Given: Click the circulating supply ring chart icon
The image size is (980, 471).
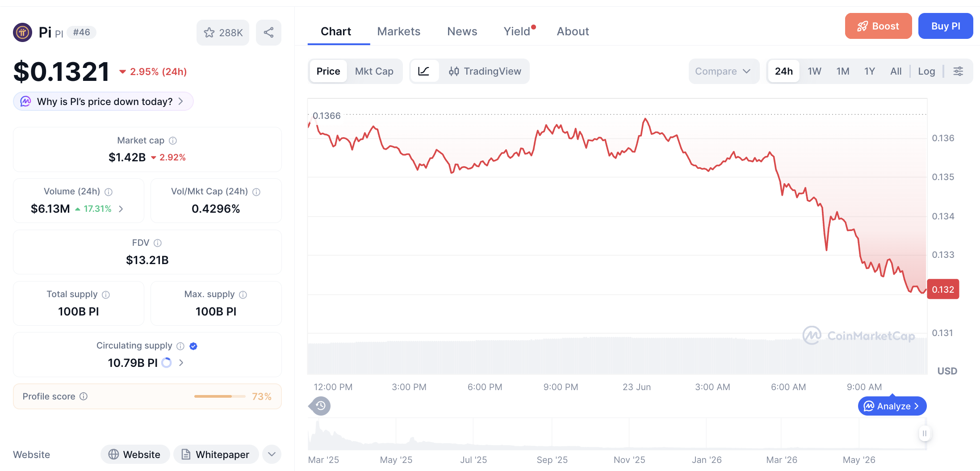Looking at the screenshot, I should point(167,362).
